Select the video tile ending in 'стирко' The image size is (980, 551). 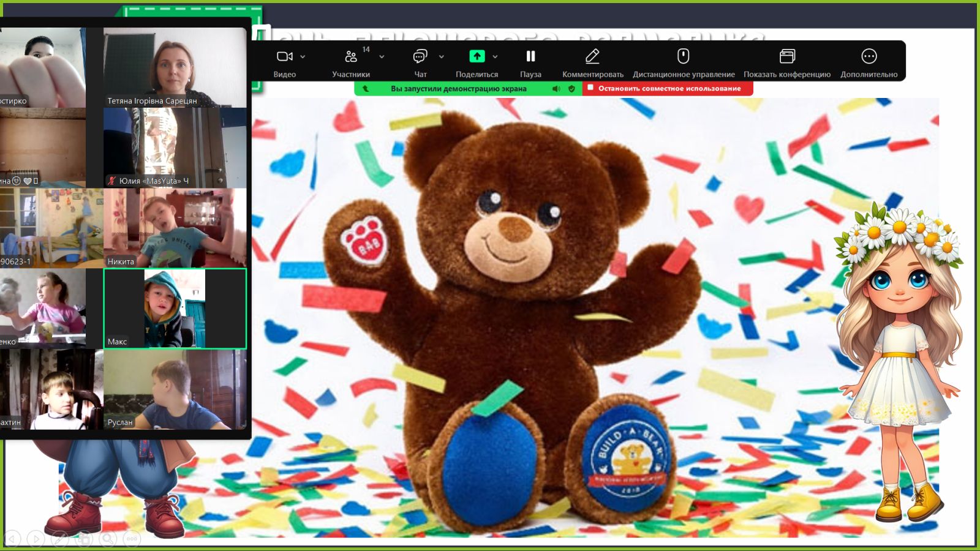pos(43,67)
